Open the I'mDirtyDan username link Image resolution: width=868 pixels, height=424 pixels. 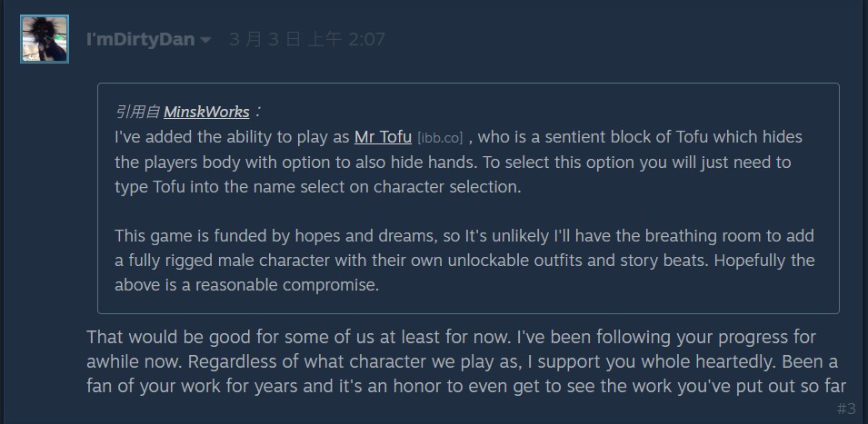(x=140, y=40)
